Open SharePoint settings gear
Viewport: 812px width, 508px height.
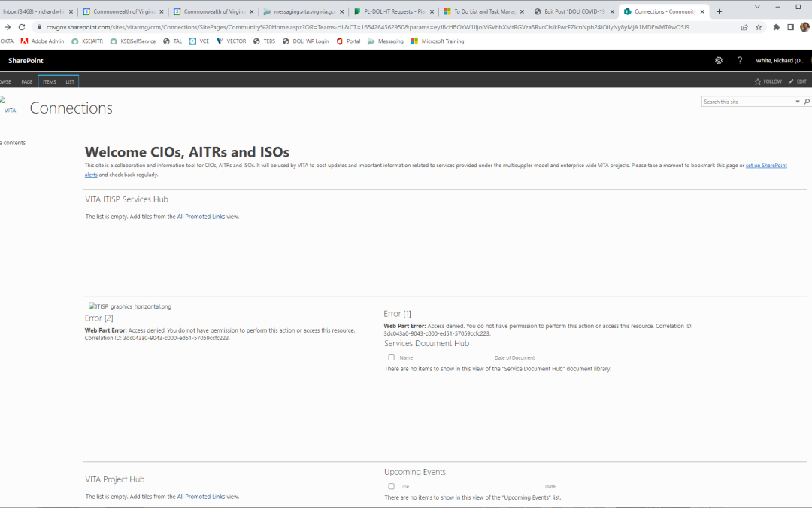719,60
